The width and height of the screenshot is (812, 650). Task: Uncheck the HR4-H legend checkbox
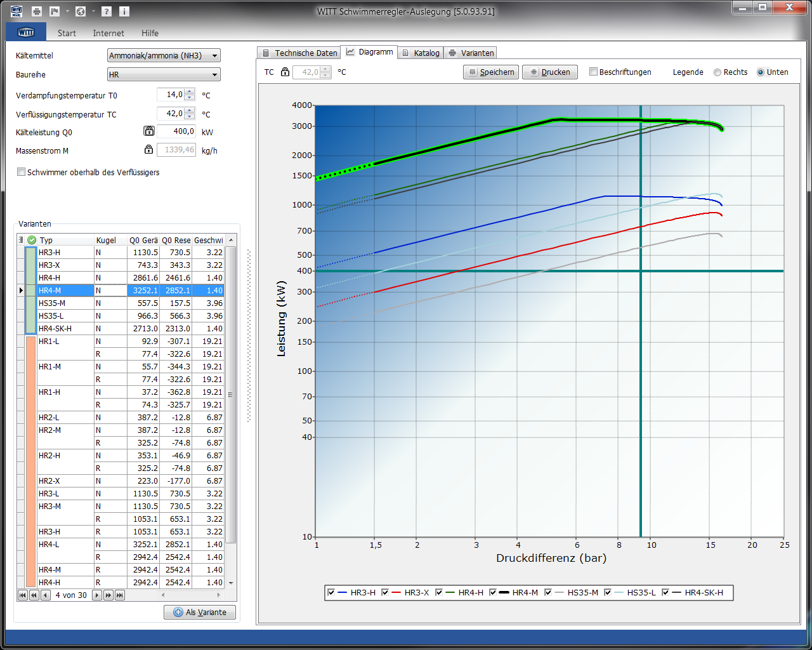coord(439,592)
